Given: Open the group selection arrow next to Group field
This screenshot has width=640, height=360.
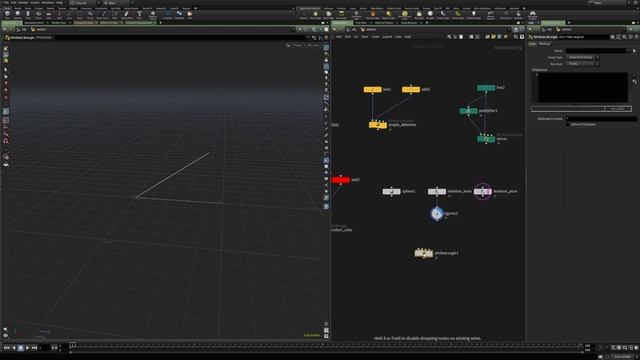Looking at the screenshot, I should tap(634, 51).
